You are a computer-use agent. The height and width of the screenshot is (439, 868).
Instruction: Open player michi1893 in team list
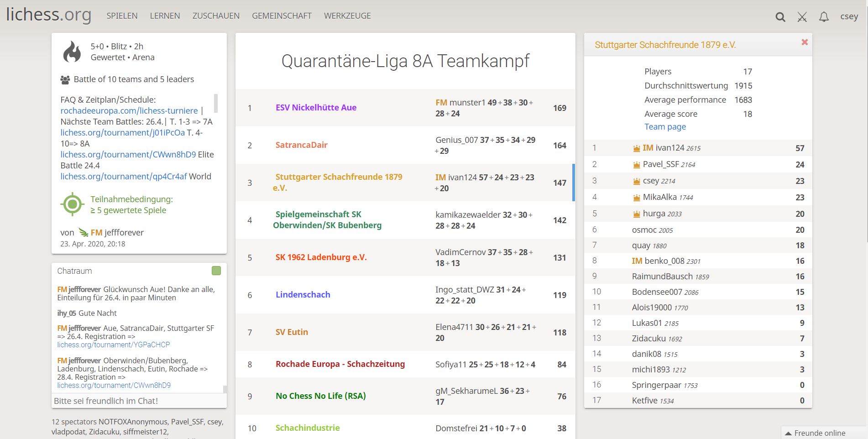coord(659,370)
